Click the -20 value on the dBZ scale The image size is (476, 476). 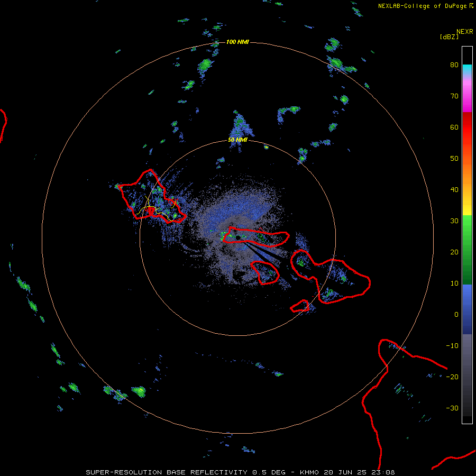pyautogui.click(x=452, y=377)
